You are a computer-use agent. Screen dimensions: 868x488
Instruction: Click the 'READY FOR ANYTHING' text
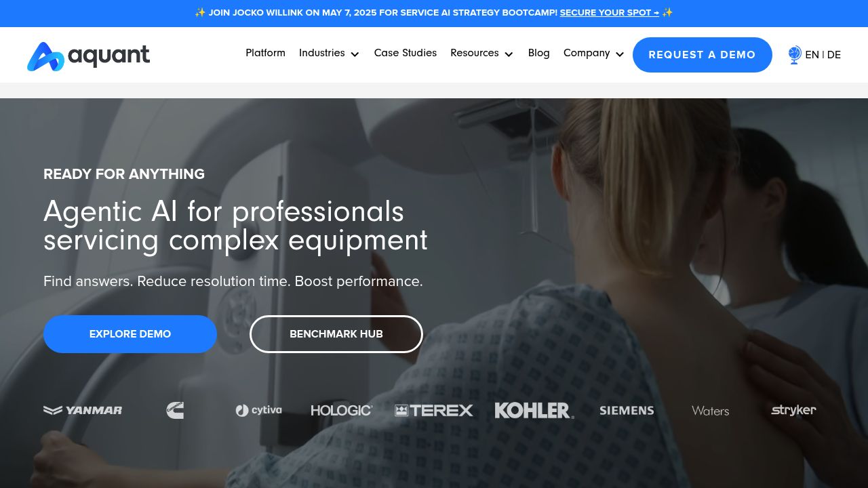click(x=124, y=174)
